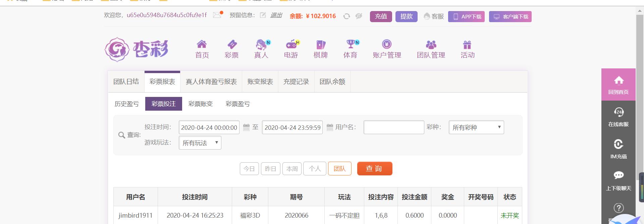Switch to 账变报表 tab
This screenshot has width=644, height=224.
[x=260, y=82]
